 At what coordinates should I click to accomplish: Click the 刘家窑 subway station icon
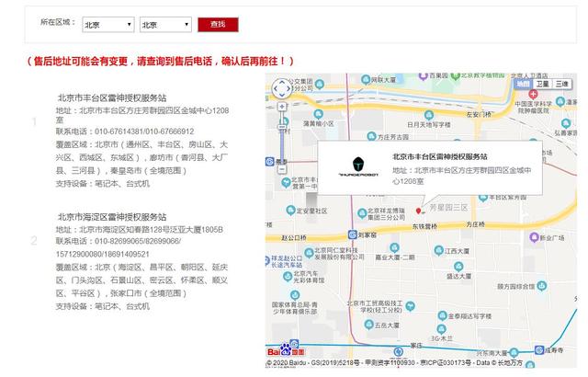pos(352,234)
